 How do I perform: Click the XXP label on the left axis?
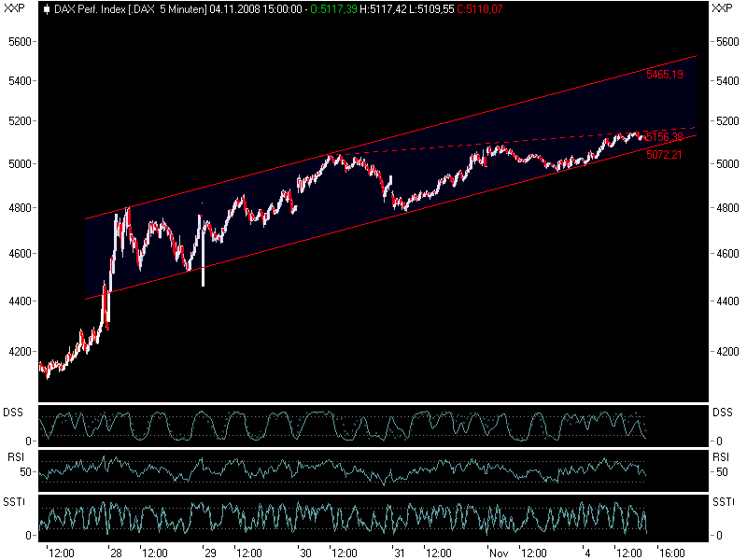pos(14,8)
